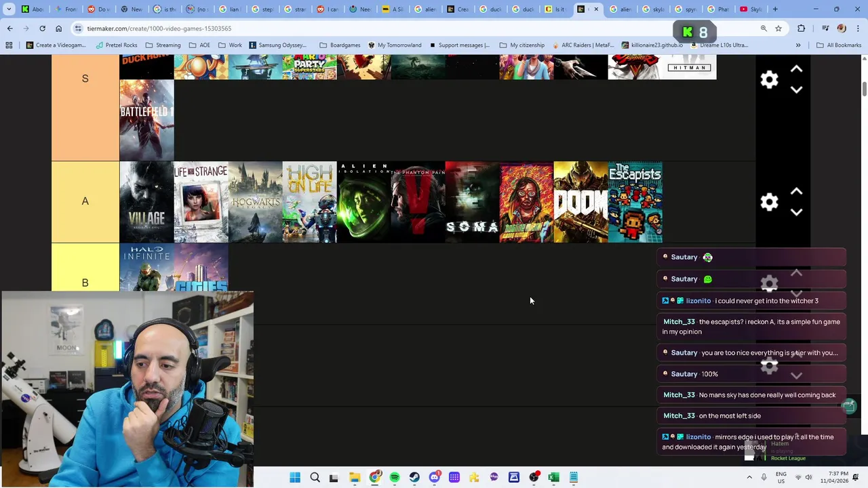Go back in browser history
Screen dimensions: 868x488
point(9,28)
